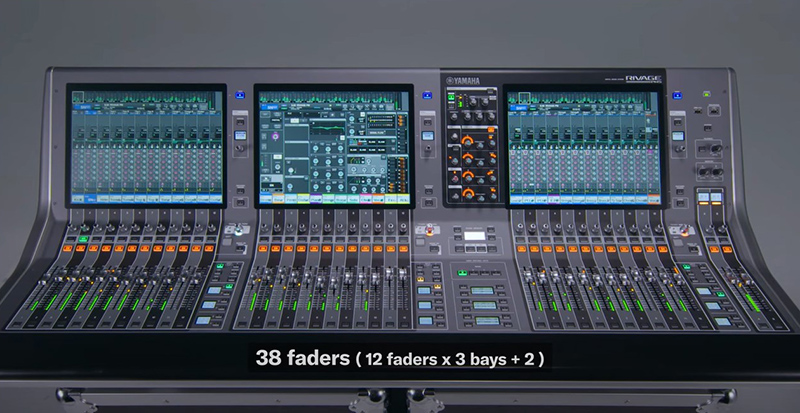Toggle green-lit key on left bay's second channel
This screenshot has width=800, height=413.
[83, 239]
